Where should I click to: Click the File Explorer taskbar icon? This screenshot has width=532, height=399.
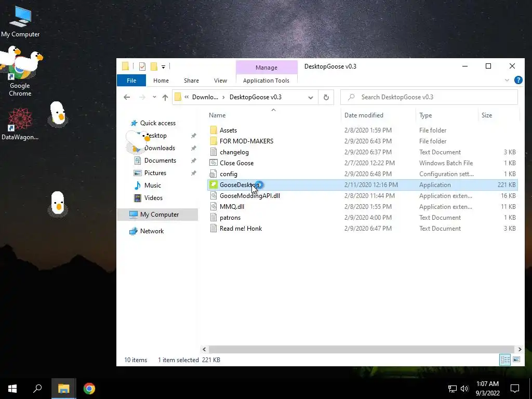pyautogui.click(x=63, y=389)
